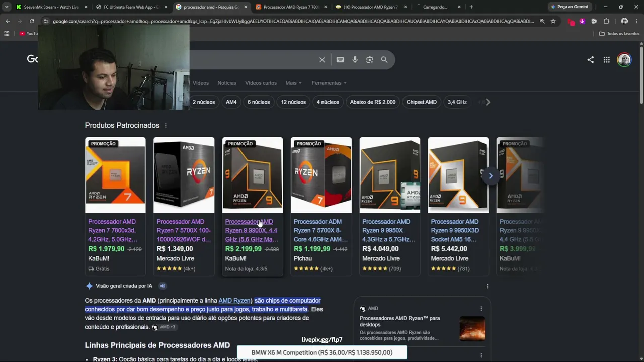Click the browser address bar URL

293,21
